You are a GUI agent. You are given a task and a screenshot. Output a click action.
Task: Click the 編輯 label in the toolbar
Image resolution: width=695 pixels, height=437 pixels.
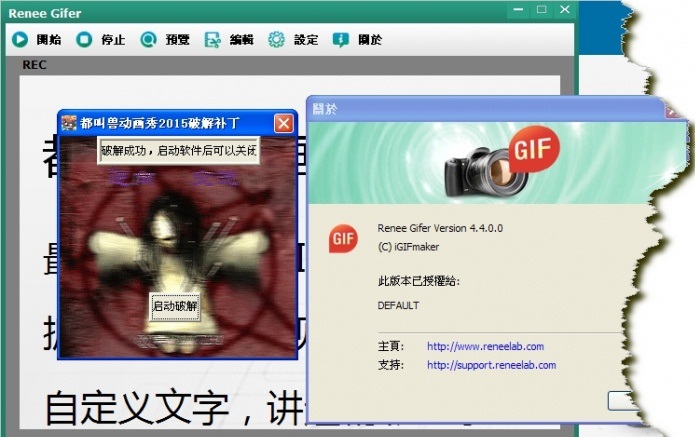tap(242, 40)
